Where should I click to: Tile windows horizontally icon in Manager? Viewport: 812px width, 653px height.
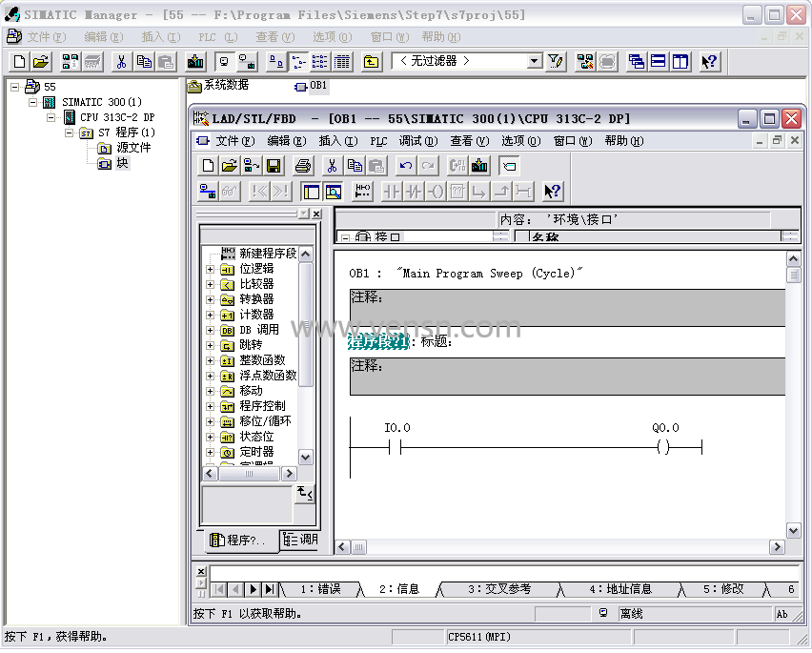coord(659,62)
